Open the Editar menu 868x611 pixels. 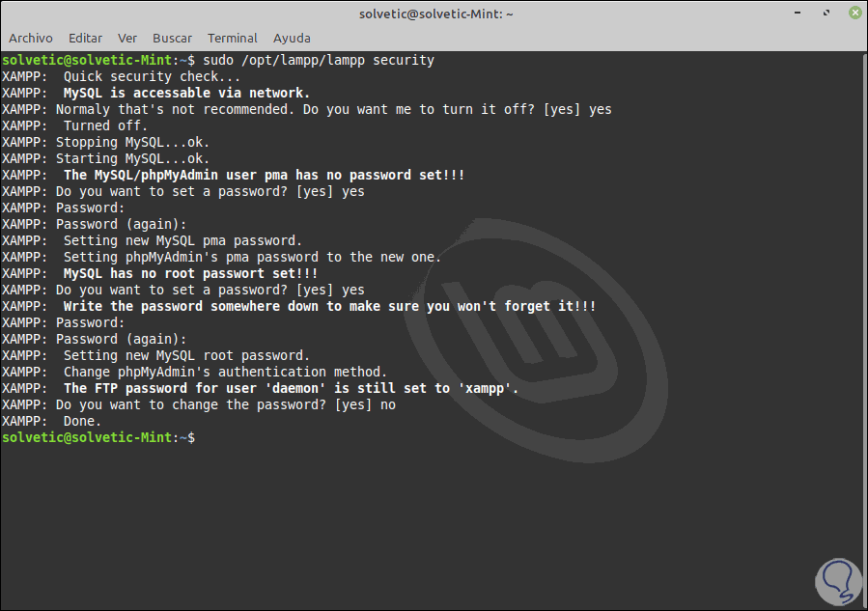tap(85, 39)
